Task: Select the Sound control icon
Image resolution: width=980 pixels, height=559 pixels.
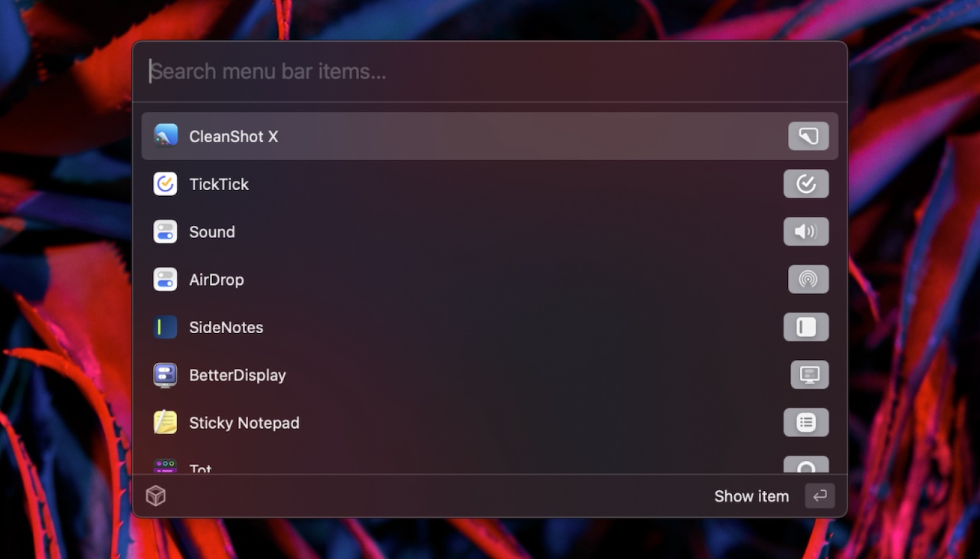Action: click(165, 232)
